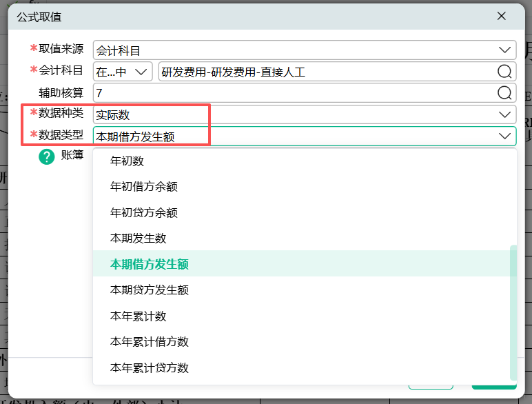
Task: Click the dropdown list vertical scrollbar
Action: (x=513, y=310)
